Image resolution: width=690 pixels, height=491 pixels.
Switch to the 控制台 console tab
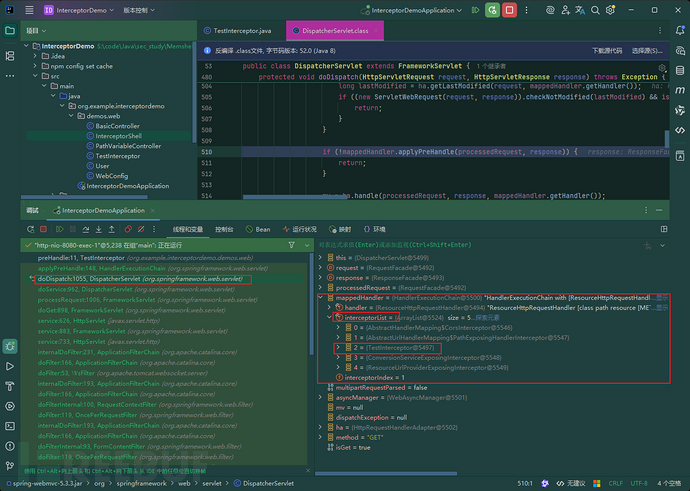225,229
